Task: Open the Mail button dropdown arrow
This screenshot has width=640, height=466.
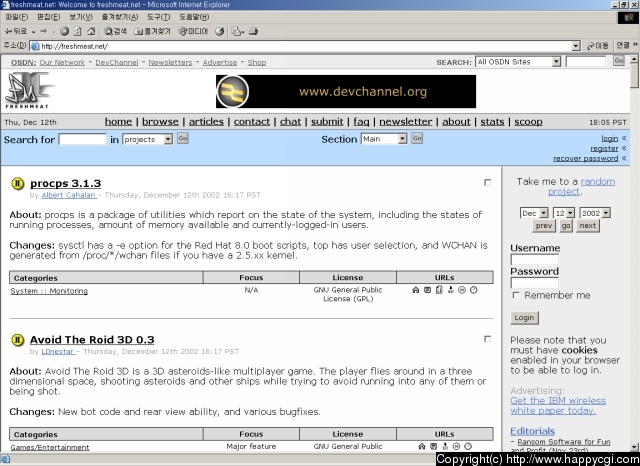Action: tap(242, 32)
